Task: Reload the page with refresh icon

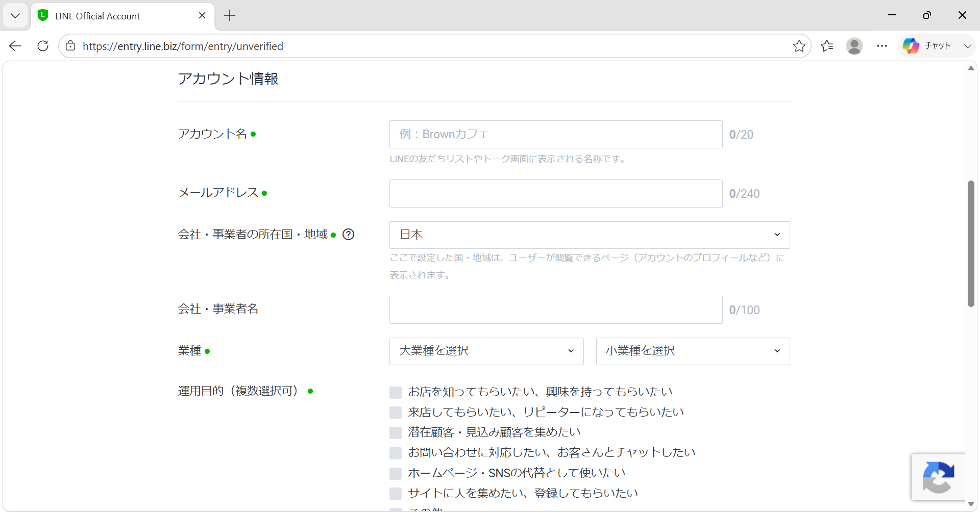Action: pos(43,46)
